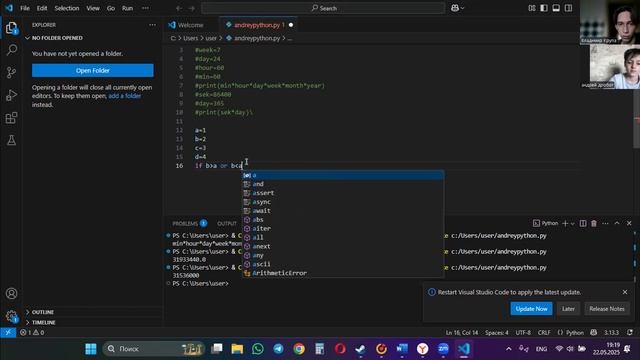Go forward with the right arrow
This screenshot has width=640, height=360.
pyautogui.click(x=191, y=8)
